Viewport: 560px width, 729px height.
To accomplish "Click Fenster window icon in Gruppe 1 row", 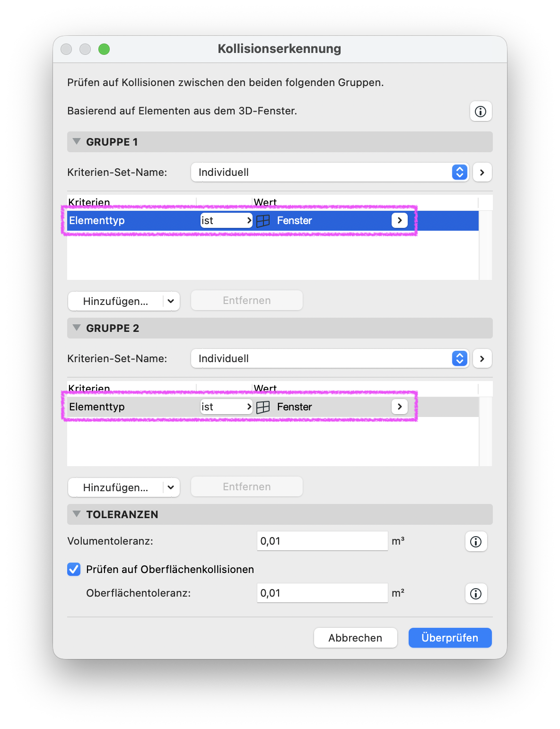I will [x=263, y=221].
